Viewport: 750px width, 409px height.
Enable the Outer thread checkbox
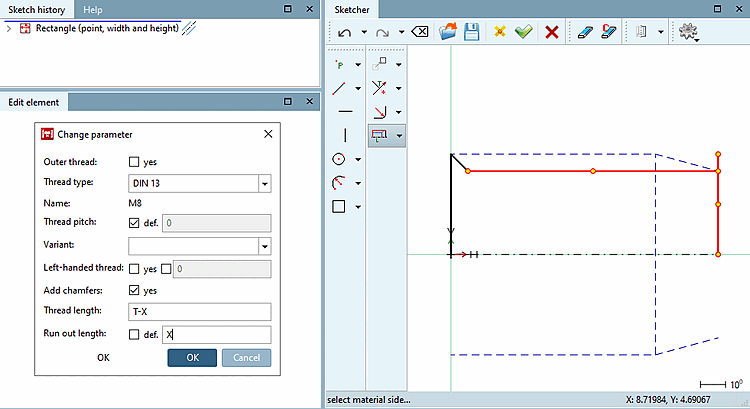pyautogui.click(x=135, y=162)
